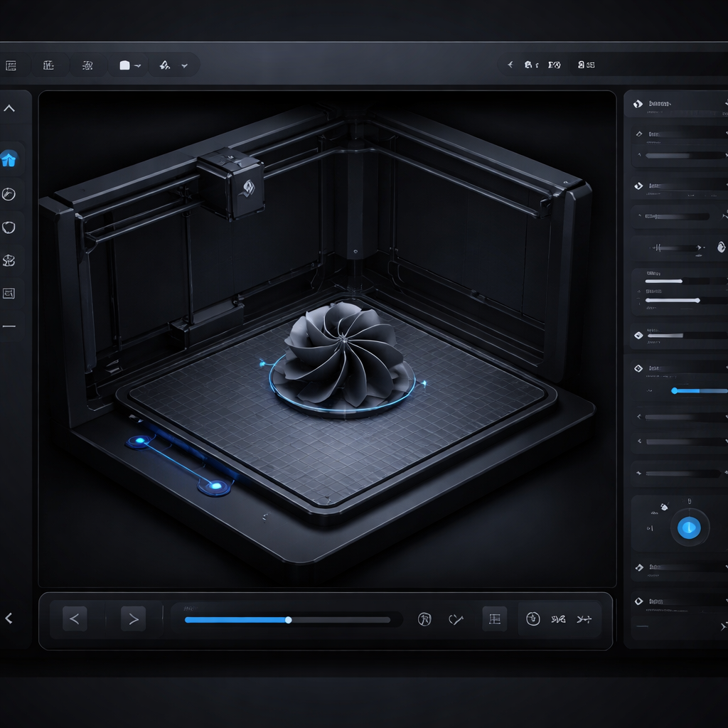Toggle the collapse arrow above the right panel
Image resolution: width=728 pixels, height=728 pixels.
[x=9, y=108]
